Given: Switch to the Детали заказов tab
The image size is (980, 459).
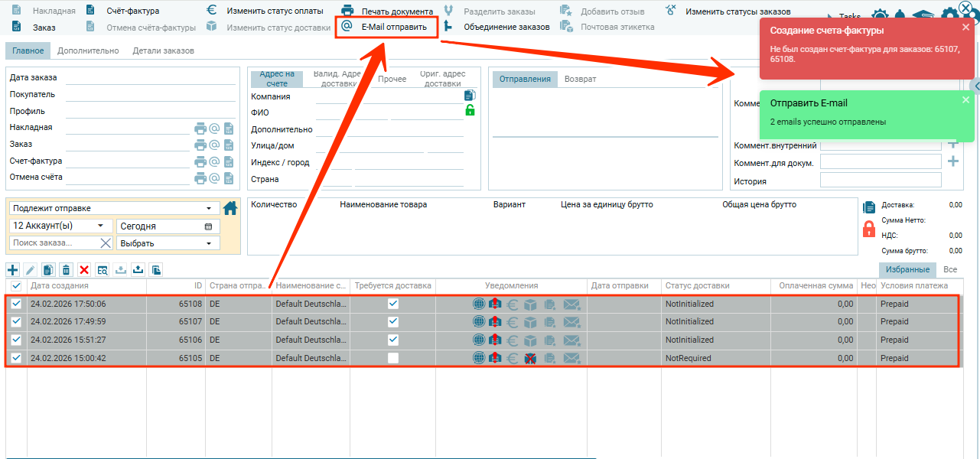Looking at the screenshot, I should [x=163, y=51].
